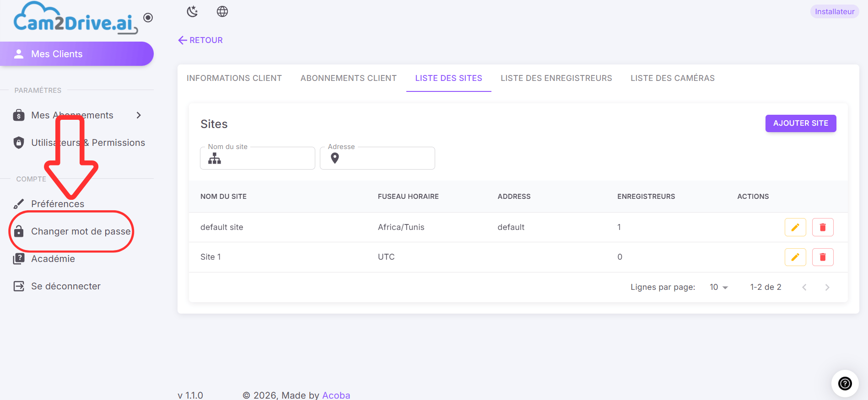The height and width of the screenshot is (400, 868).
Task: Click Mes Abonnements briefcase icon
Action: [x=19, y=115]
